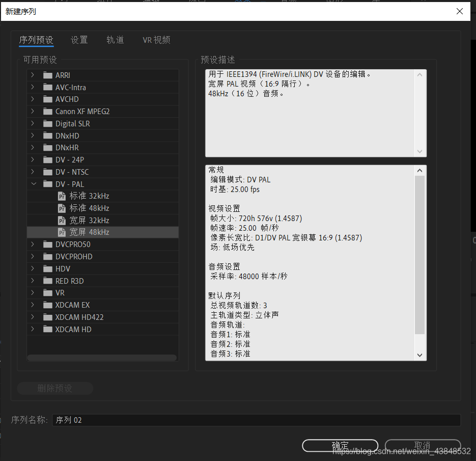Click the RED R3D folder icon
This screenshot has height=461, width=476.
click(48, 281)
